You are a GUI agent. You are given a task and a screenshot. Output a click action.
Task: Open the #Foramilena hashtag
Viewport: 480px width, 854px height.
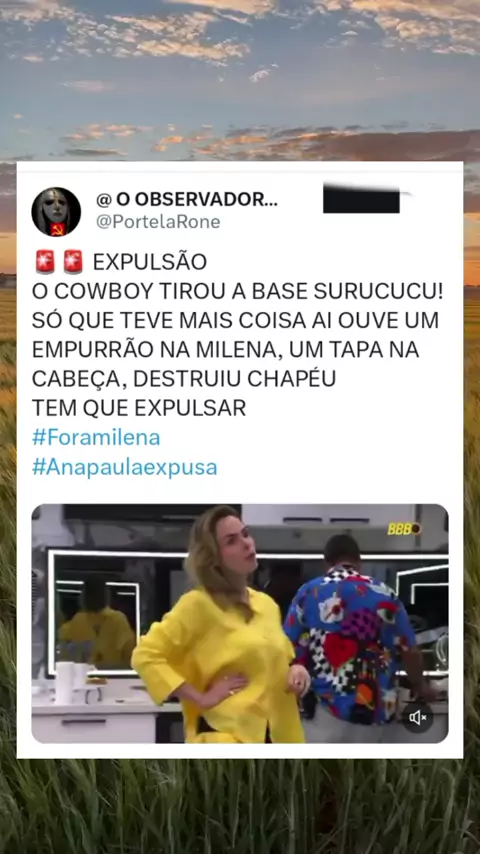tap(96, 437)
